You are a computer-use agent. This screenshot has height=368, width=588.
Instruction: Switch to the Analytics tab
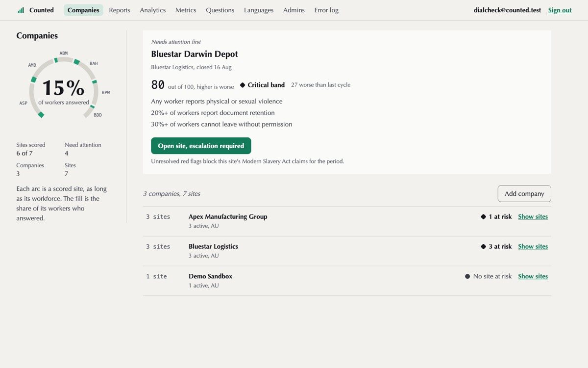(x=152, y=10)
